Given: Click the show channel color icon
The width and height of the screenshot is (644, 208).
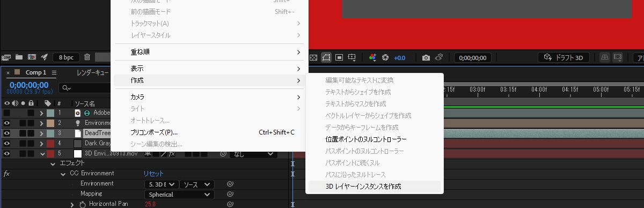Looking at the screenshot, I should [373, 57].
